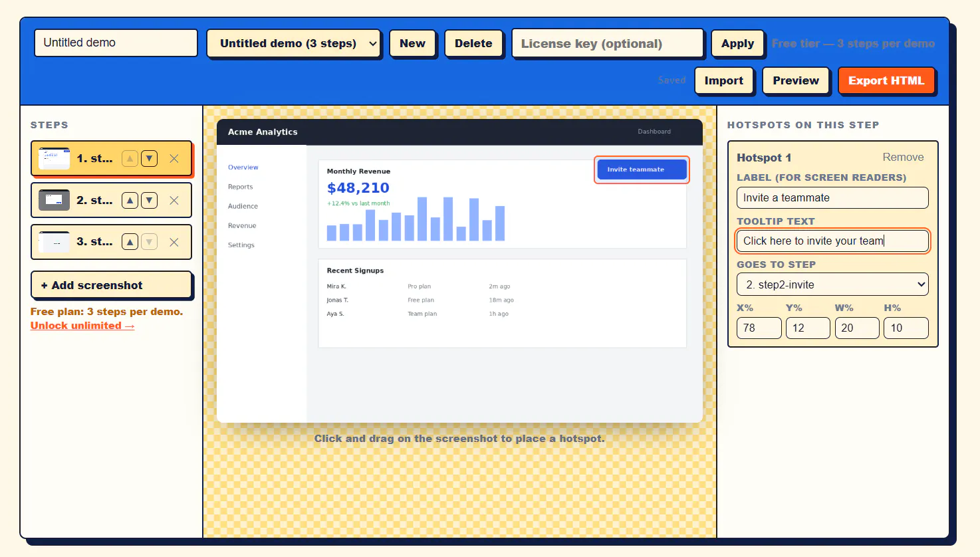Move step 1 down arrow
Screen dimensions: 980x557
coord(150,159)
